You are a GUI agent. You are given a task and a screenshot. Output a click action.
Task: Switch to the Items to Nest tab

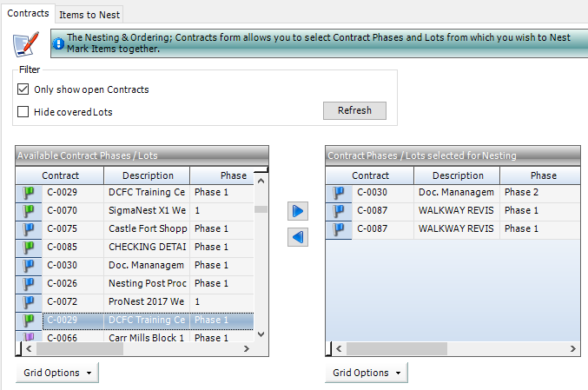click(x=90, y=14)
